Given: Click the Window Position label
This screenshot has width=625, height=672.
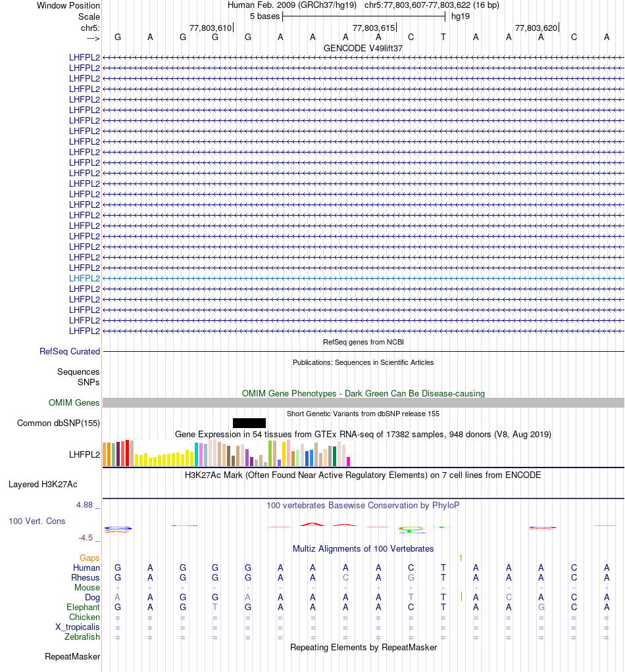Looking at the screenshot, I should pyautogui.click(x=68, y=5).
